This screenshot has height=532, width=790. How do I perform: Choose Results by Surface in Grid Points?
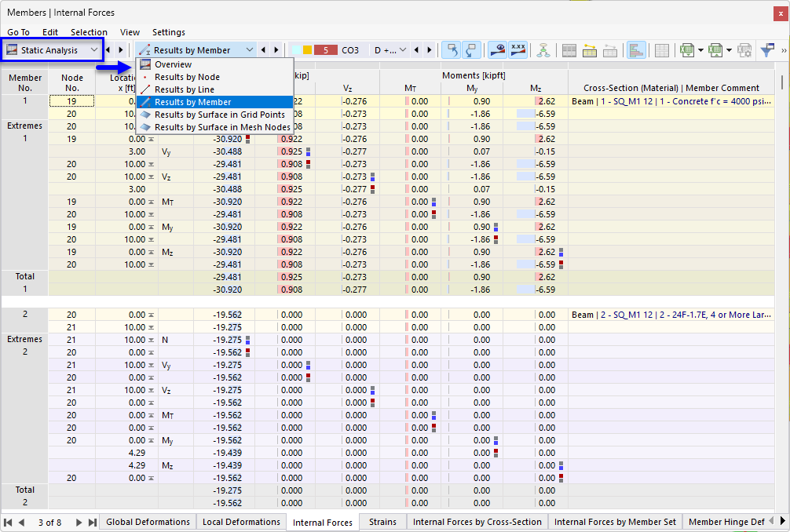[x=214, y=115]
